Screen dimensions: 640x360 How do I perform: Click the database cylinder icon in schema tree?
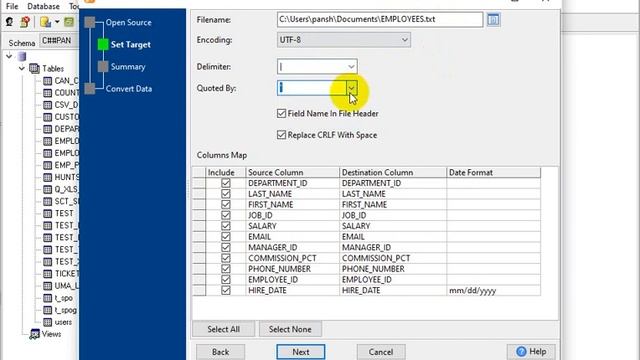coord(22,56)
